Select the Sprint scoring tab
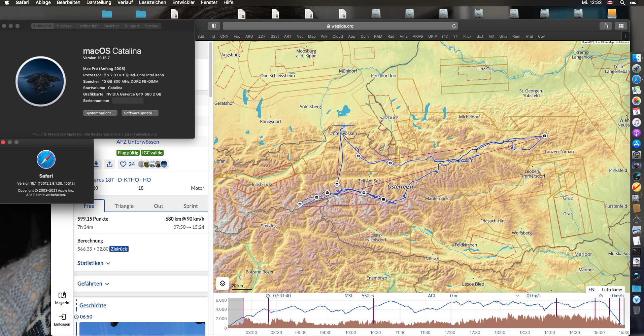This screenshot has height=336, width=644. 191,206
